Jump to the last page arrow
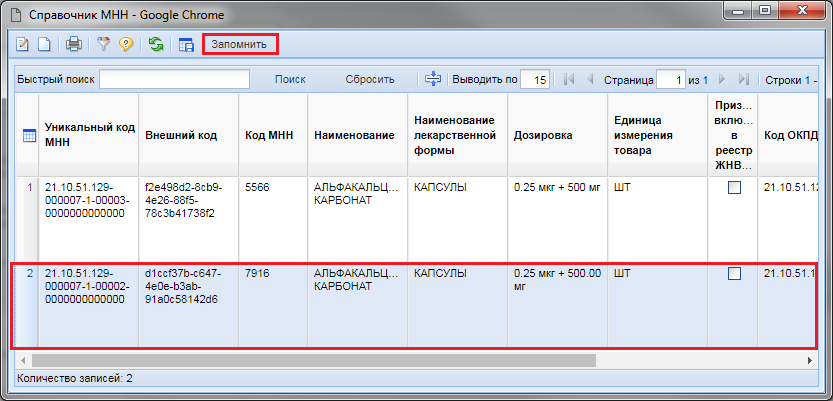 point(743,79)
